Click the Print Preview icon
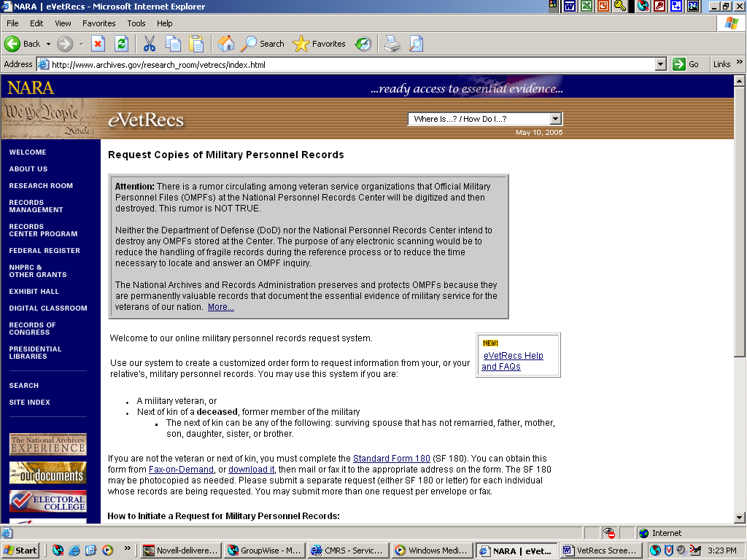The width and height of the screenshot is (747, 560). coord(416,44)
